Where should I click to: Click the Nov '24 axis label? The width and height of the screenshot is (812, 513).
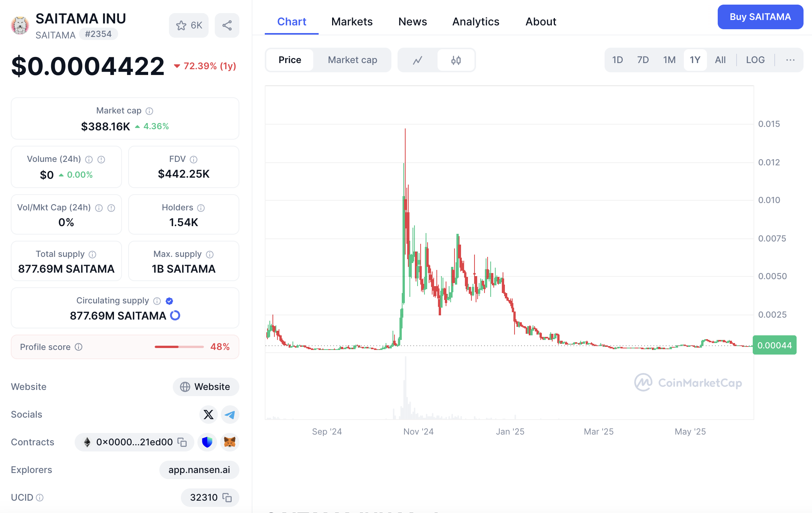tap(418, 432)
